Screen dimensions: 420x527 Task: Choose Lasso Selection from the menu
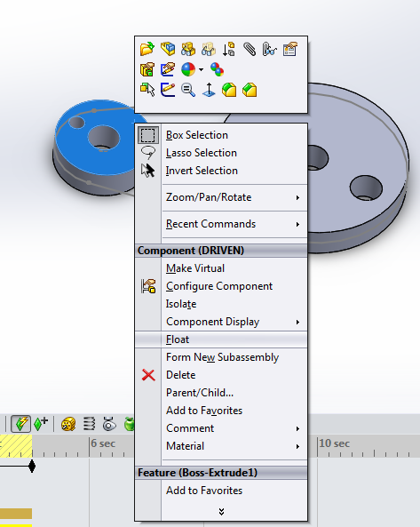(221, 153)
